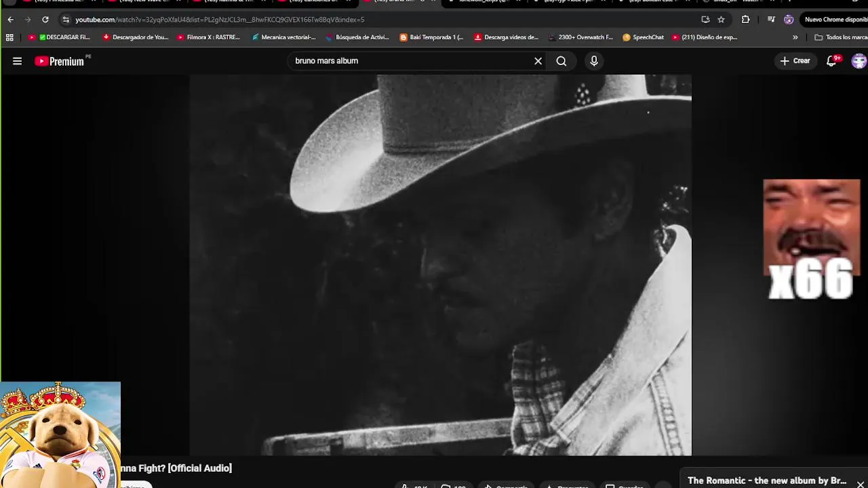Clear the YouTube search query

(x=538, y=61)
